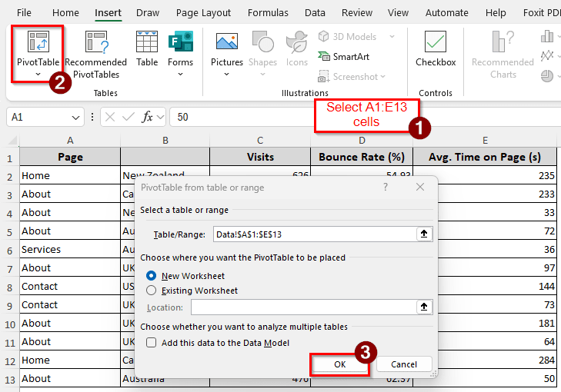Confirm the dialog with OK

339,364
